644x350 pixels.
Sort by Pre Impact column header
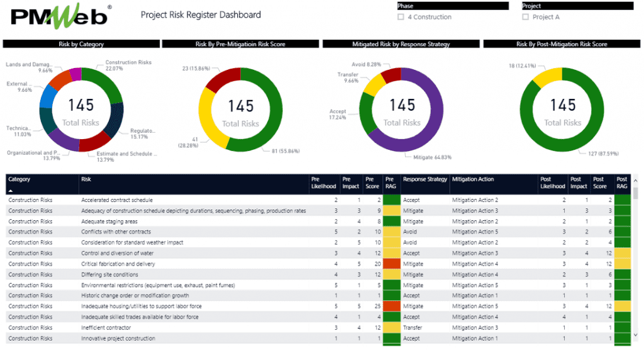pyautogui.click(x=351, y=183)
